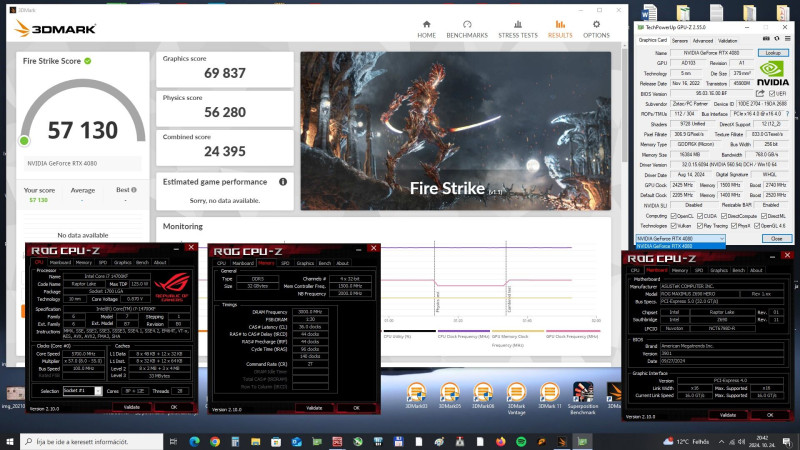800x450 pixels.
Task: Go to 3DMark BENCHMARKS section
Action: pyautogui.click(x=467, y=30)
